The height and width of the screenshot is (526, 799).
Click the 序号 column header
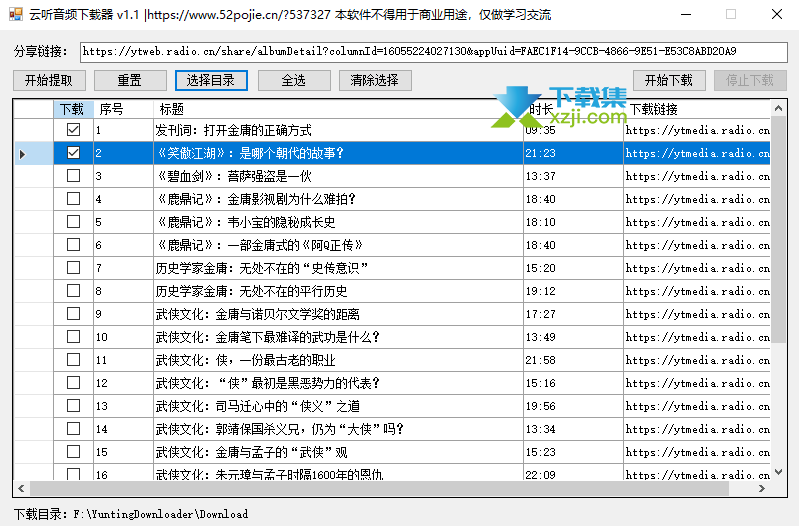coord(123,109)
